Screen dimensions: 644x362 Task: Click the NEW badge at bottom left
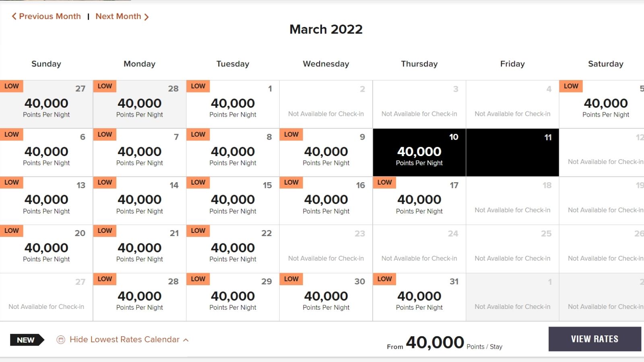25,340
